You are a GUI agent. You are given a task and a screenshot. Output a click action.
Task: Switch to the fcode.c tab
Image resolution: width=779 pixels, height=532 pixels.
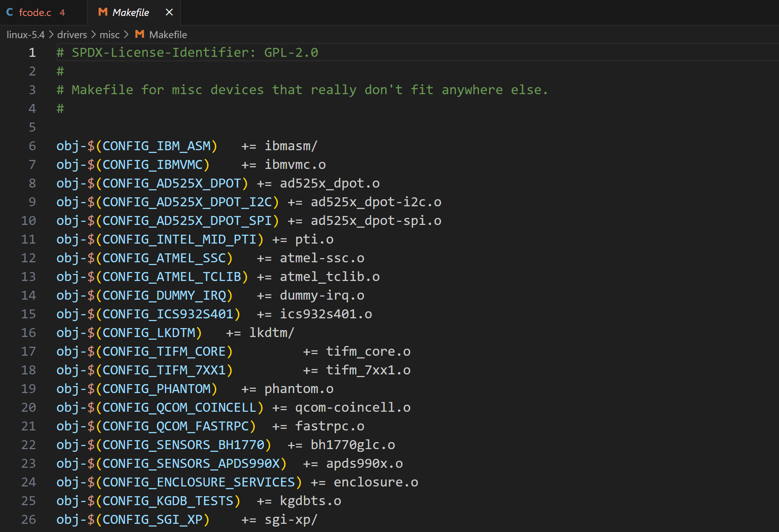click(x=35, y=12)
